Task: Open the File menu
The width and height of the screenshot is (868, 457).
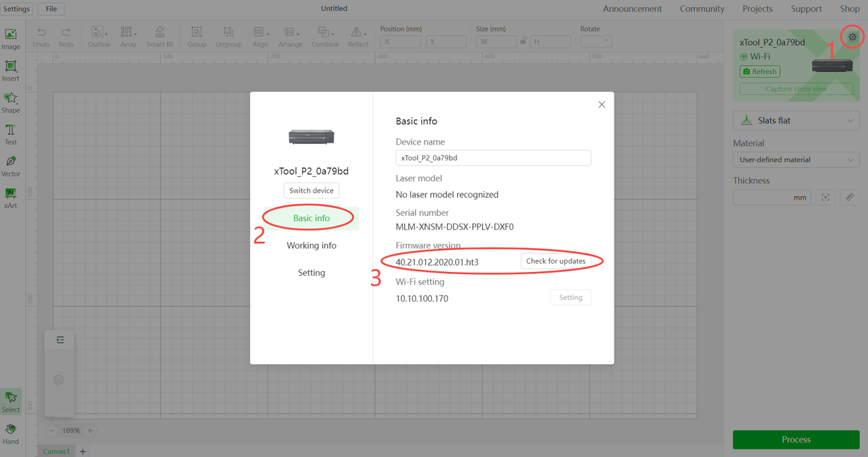Action: 52,9
